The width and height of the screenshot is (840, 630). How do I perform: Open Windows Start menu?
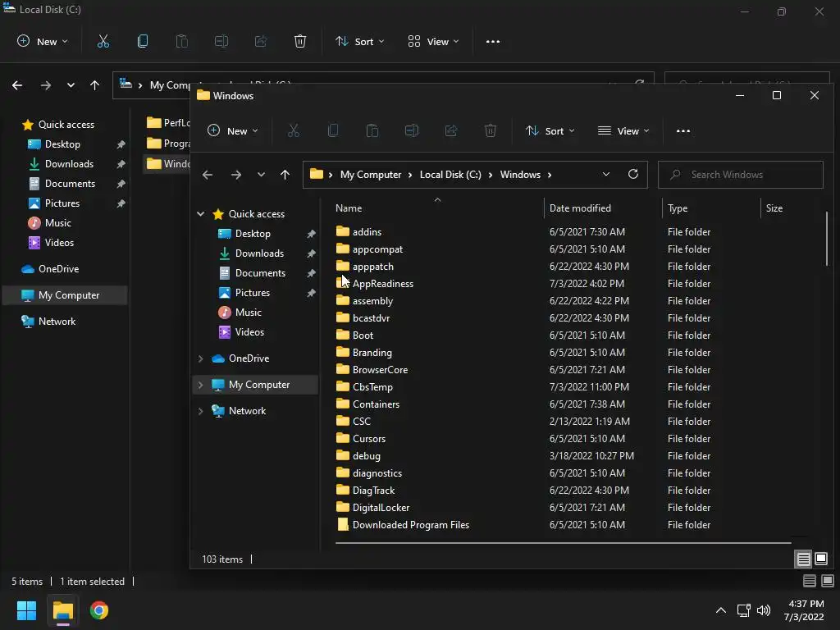point(26,610)
